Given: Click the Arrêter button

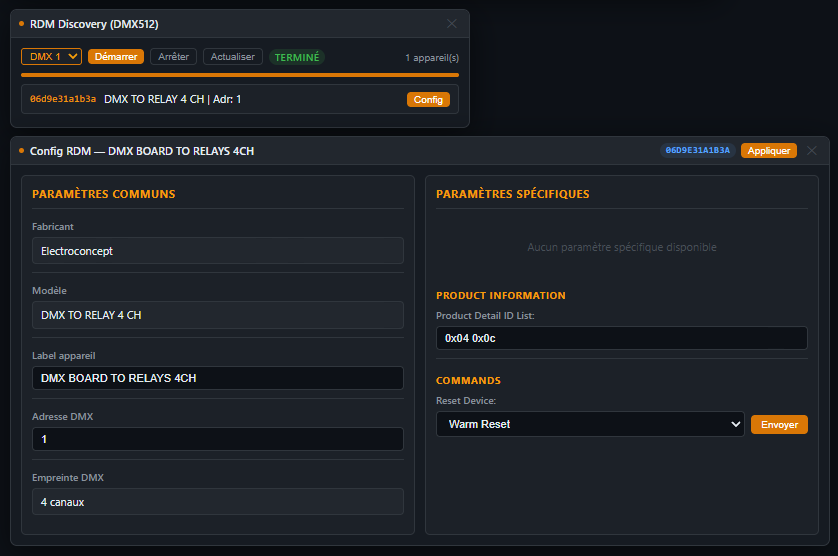Looking at the screenshot, I should click(x=174, y=57).
